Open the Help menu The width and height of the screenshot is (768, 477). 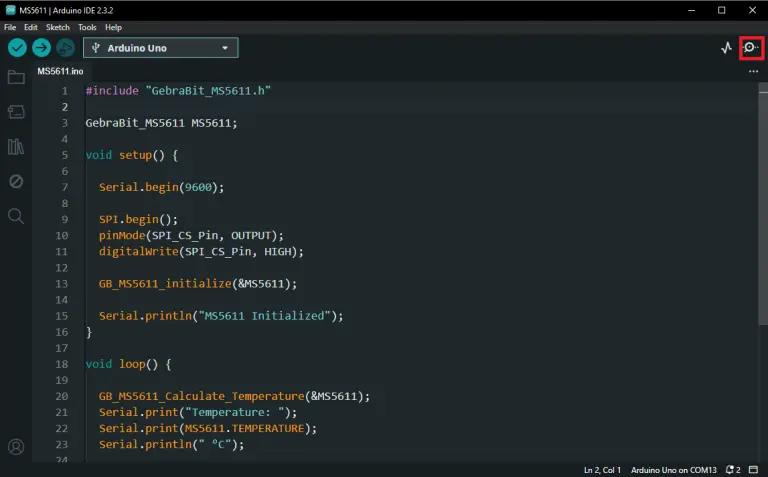[113, 27]
